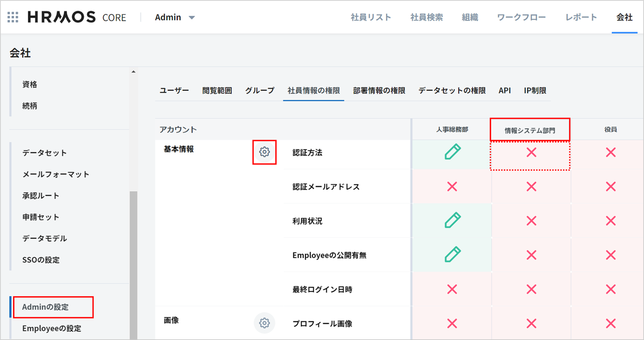The height and width of the screenshot is (340, 644).
Task: Click the sidebar scroll up arrow
Action: click(x=133, y=72)
